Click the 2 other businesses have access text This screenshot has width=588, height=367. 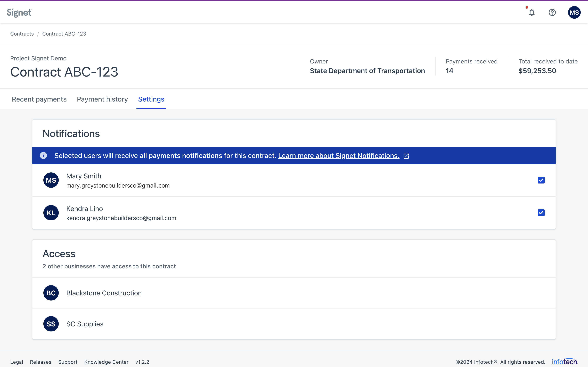pyautogui.click(x=110, y=266)
